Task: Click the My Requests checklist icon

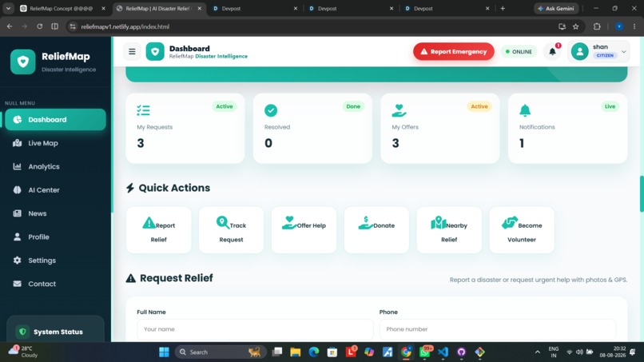Action: [x=143, y=110]
